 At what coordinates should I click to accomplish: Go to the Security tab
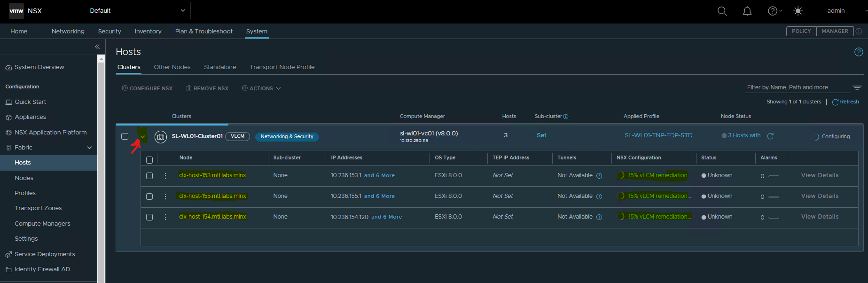pos(109,31)
